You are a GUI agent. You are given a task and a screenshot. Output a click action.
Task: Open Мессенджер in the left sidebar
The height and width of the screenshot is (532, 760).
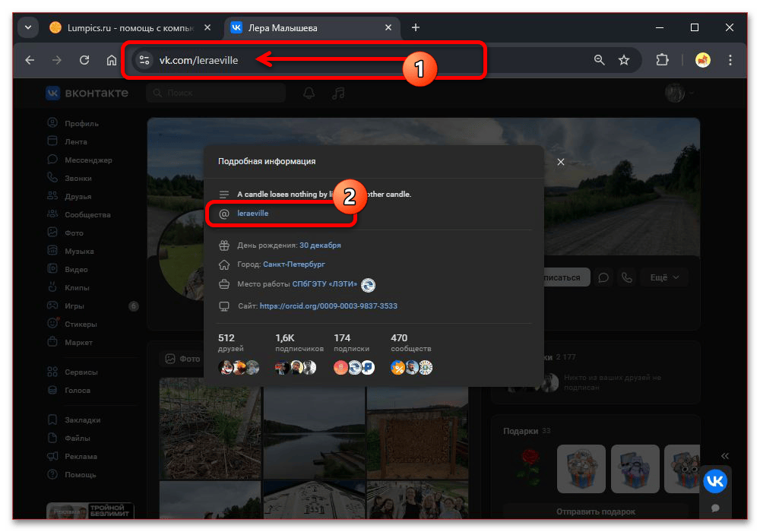point(88,160)
